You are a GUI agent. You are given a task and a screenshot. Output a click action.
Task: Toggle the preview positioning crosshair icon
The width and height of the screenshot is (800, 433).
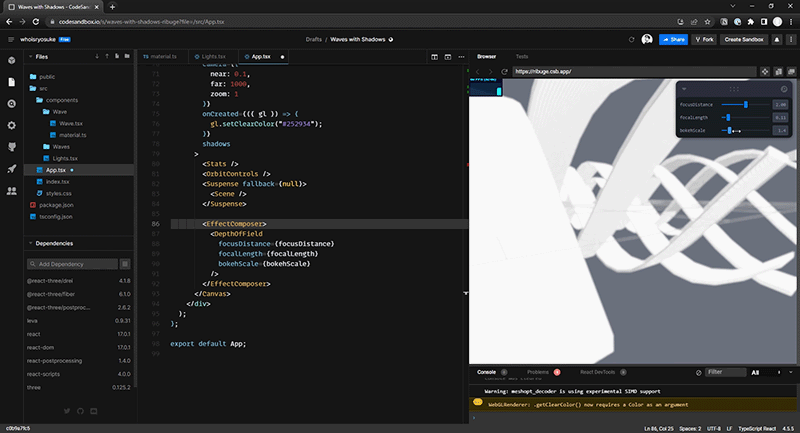coord(765,71)
